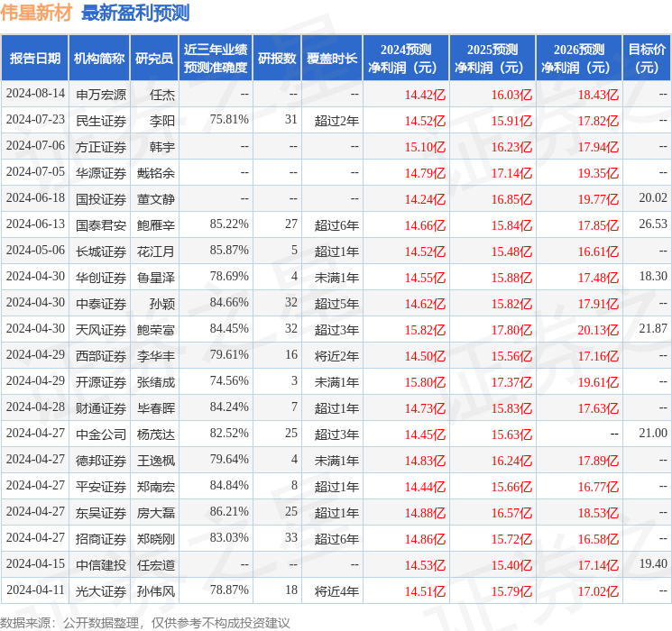Select the 中信建投 institution cell

point(101,564)
